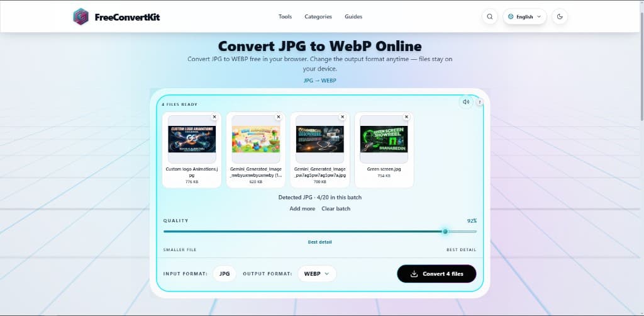Click the JPG → WEBP breadcrumb link
Image resolution: width=644 pixels, height=316 pixels.
click(320, 81)
